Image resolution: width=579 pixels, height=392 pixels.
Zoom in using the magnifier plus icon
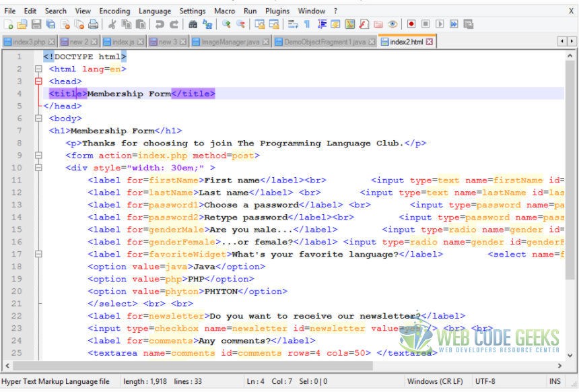pyautogui.click(x=226, y=24)
